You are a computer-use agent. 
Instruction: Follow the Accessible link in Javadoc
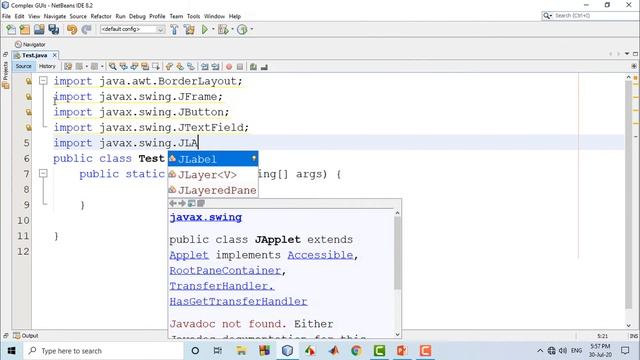[x=320, y=255]
